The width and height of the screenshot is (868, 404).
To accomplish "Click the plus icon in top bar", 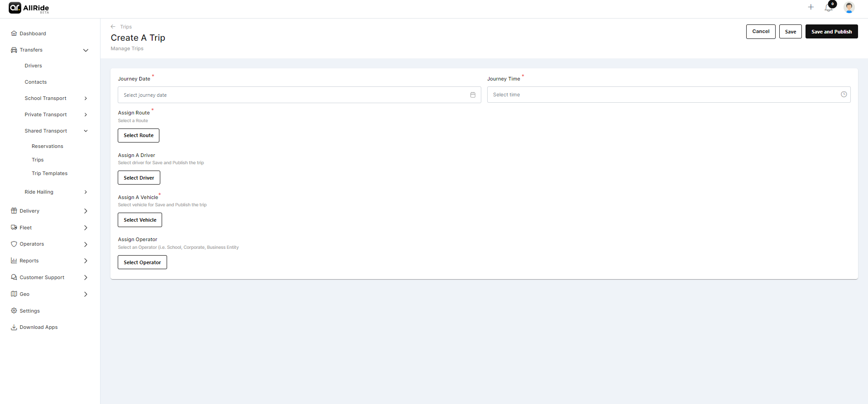I will pos(811,7).
